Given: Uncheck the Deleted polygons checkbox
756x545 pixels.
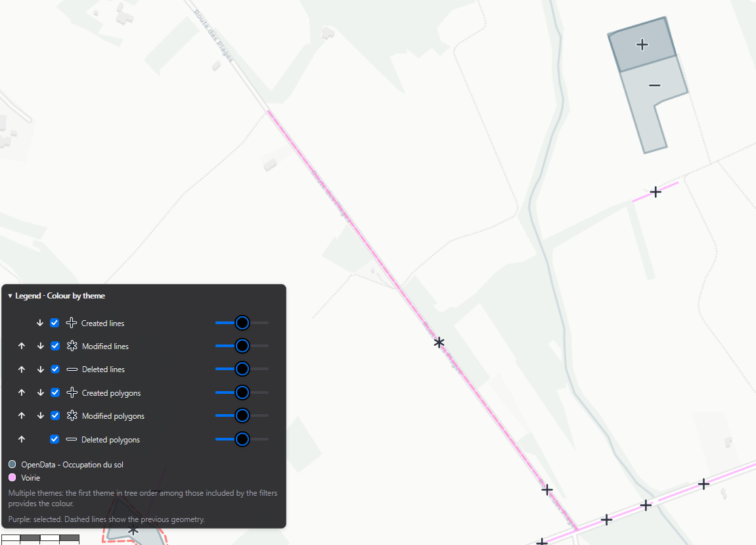Looking at the screenshot, I should (55, 439).
